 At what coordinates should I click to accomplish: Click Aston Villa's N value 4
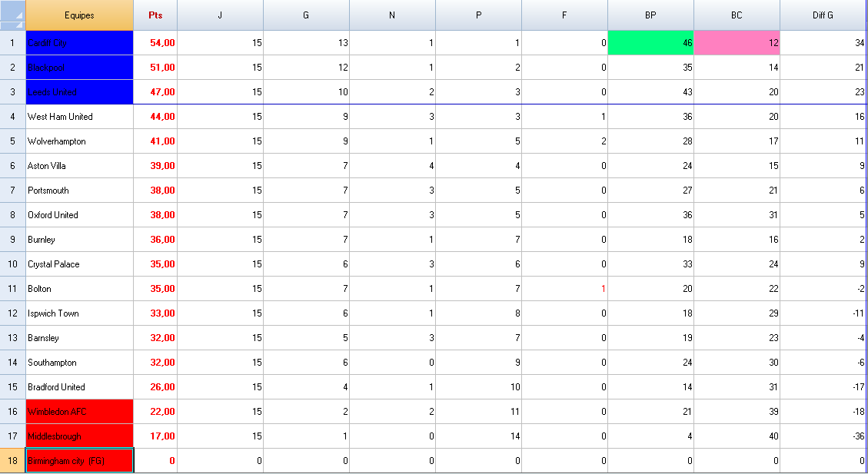[x=392, y=165]
